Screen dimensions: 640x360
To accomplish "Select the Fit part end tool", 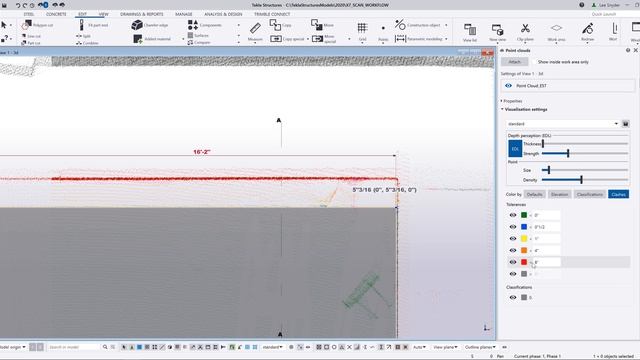I will (x=94, y=25).
